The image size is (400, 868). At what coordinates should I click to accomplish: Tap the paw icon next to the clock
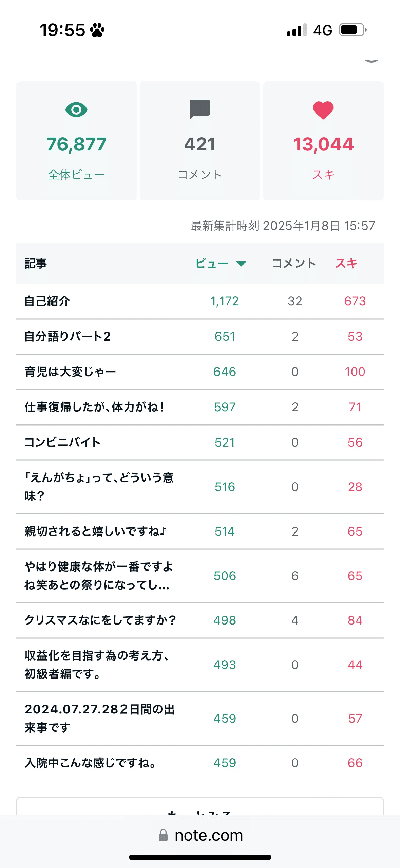tap(97, 30)
